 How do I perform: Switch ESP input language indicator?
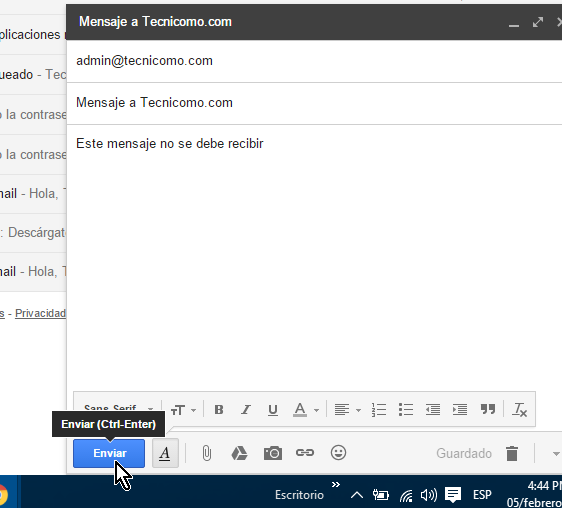482,495
